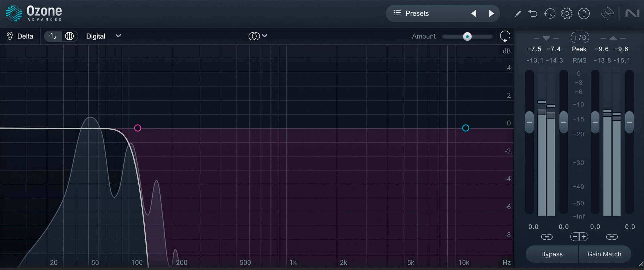Open the Presets dropdown bar

click(443, 13)
